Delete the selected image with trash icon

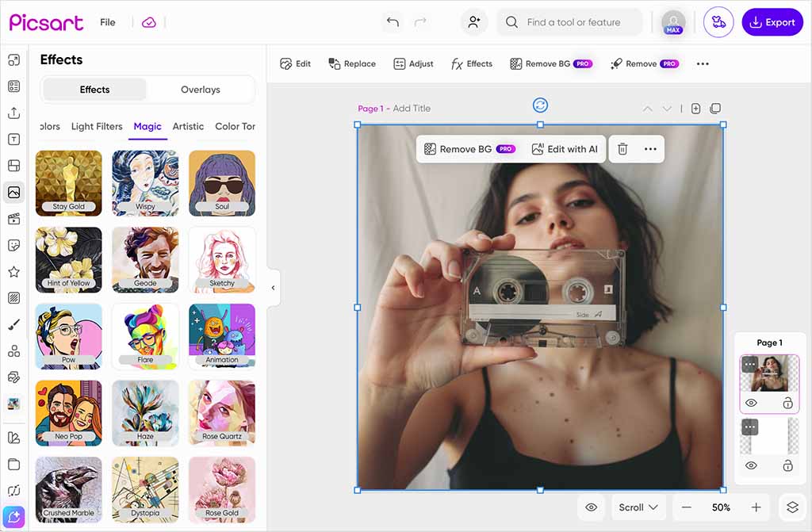[622, 149]
